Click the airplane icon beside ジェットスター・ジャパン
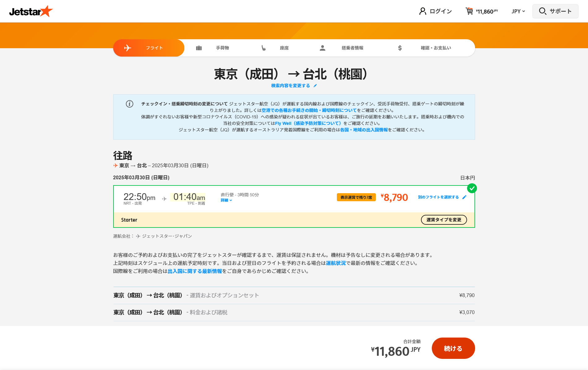The width and height of the screenshot is (588, 370). [138, 236]
